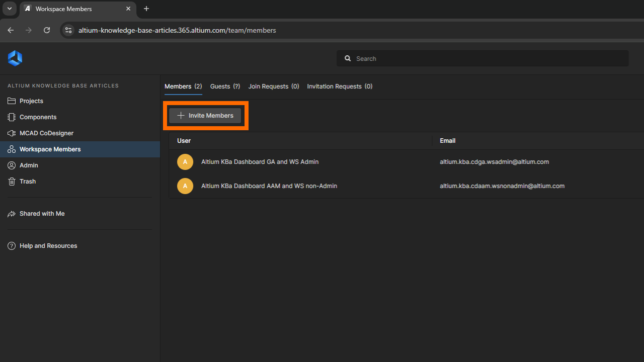
Task: Reload the page in the browser
Action: coord(47,30)
